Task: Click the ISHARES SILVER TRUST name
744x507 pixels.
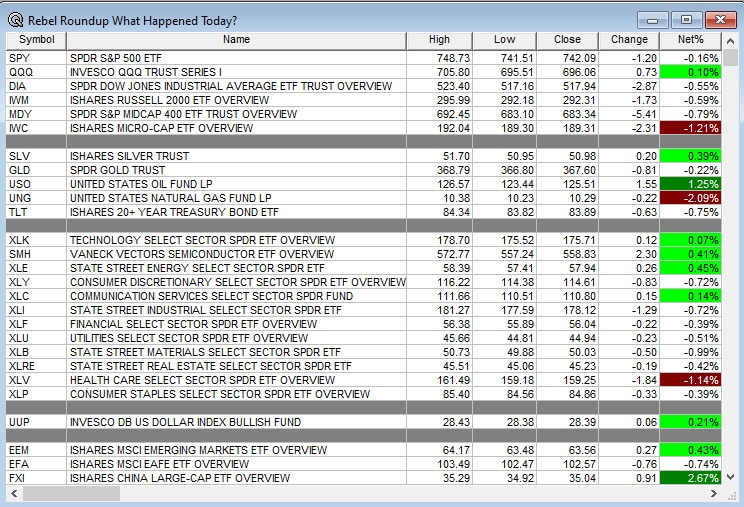Action: (x=129, y=156)
